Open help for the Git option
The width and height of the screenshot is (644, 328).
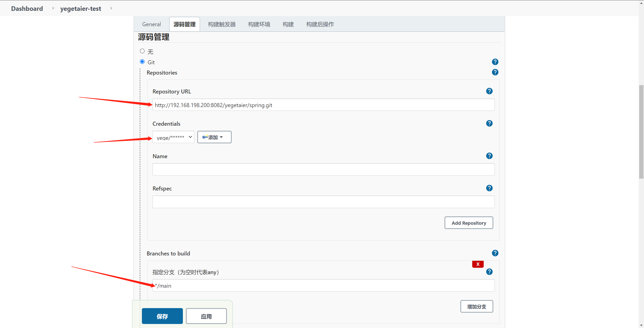tap(495, 62)
